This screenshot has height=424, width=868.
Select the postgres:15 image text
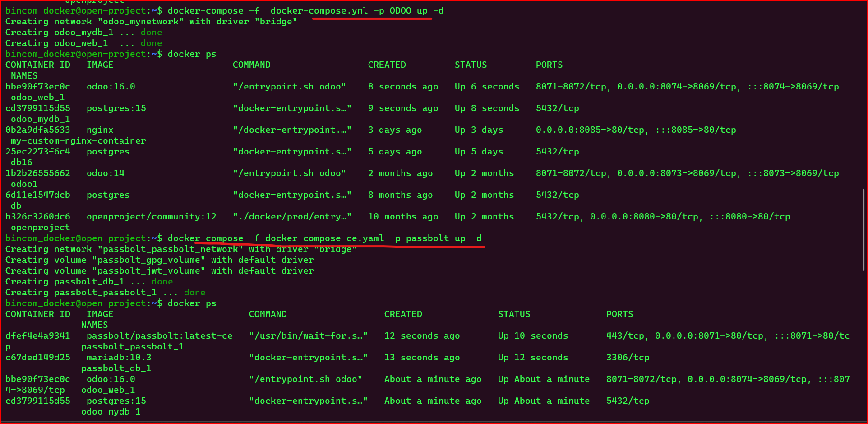pos(116,108)
